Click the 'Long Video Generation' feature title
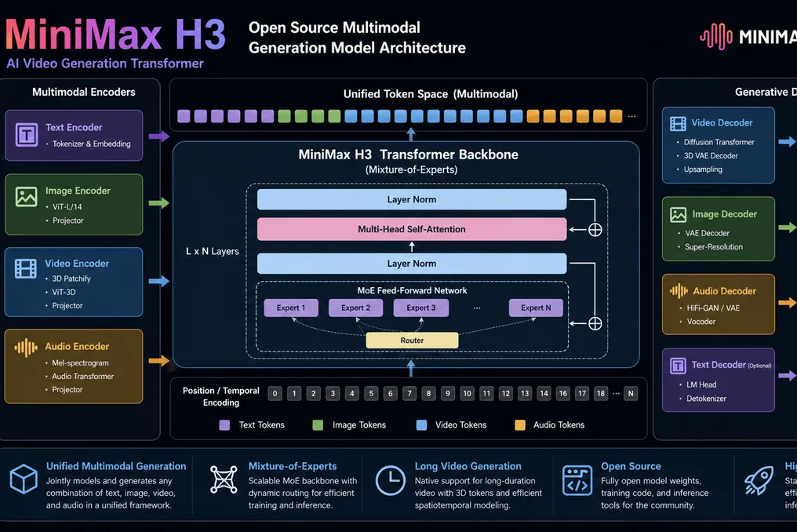The image size is (797, 532). tap(468, 466)
